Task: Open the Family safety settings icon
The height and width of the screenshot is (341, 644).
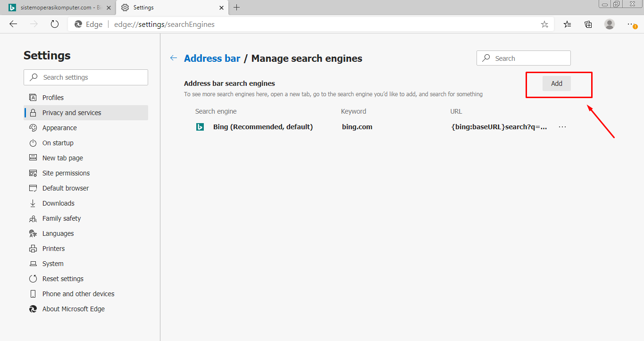Action: (x=33, y=218)
